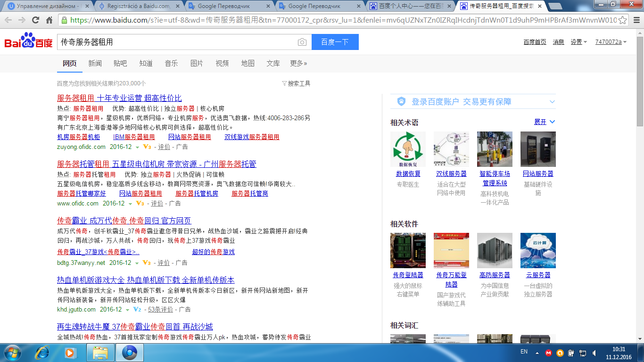
Task: Open 热血单机版游戏大全 result link
Action: 146,280
